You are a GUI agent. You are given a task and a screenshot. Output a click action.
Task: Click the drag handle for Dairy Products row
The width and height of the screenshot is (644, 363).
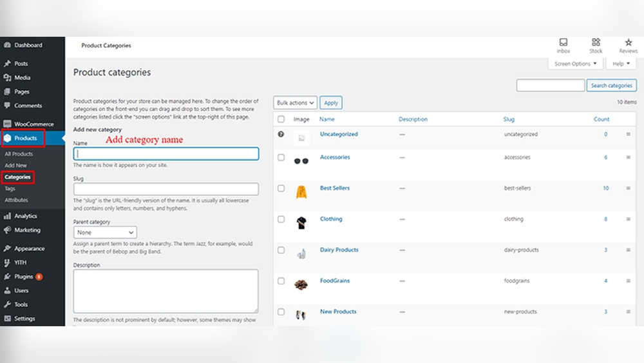pyautogui.click(x=628, y=250)
